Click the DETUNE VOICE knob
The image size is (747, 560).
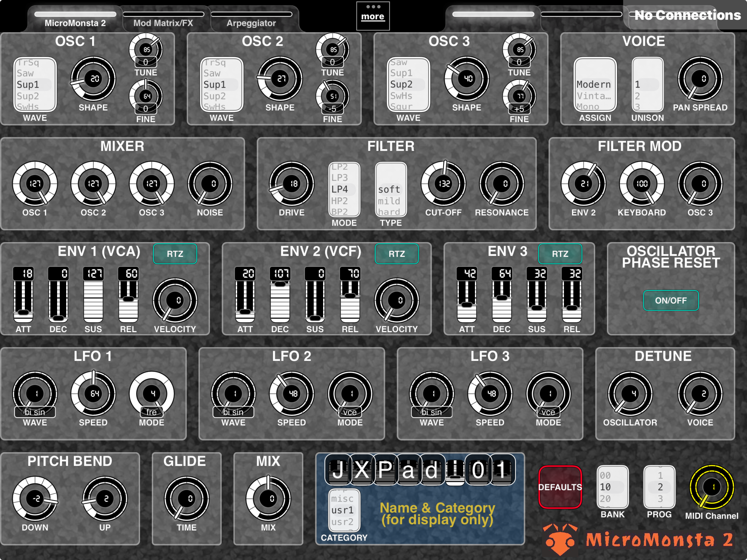tap(700, 394)
